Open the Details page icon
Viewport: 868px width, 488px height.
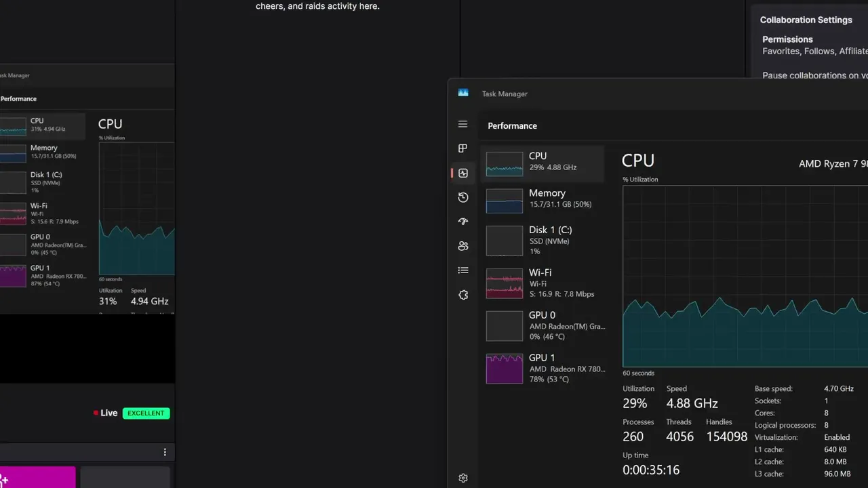coord(462,270)
